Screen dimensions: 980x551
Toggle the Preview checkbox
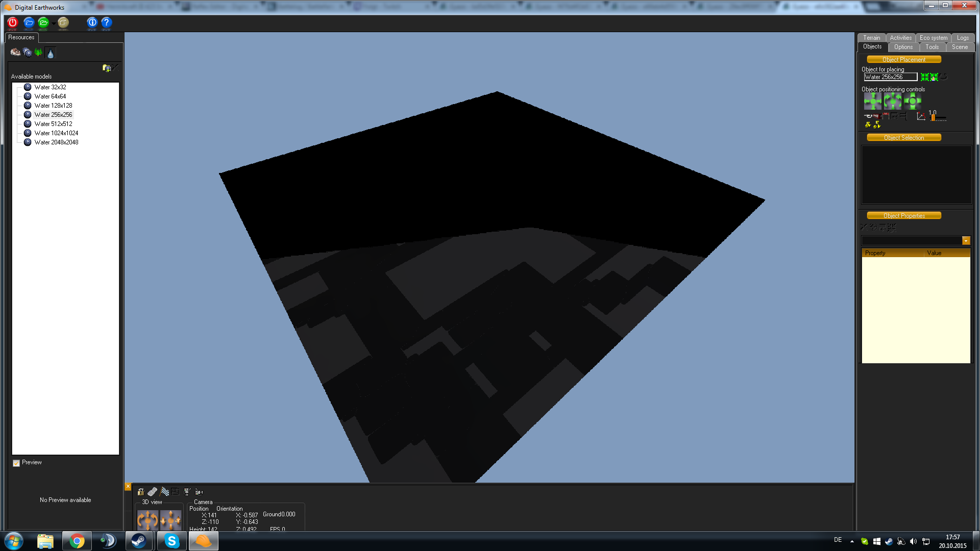[16, 463]
